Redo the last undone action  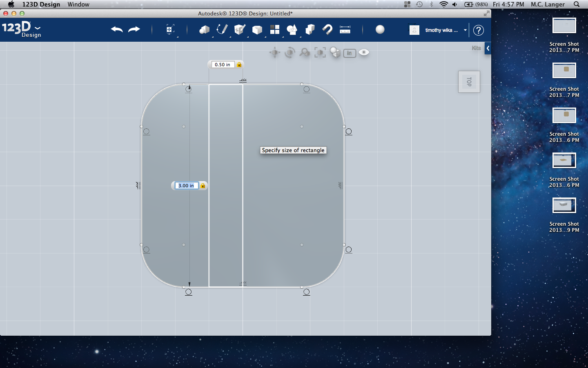134,29
